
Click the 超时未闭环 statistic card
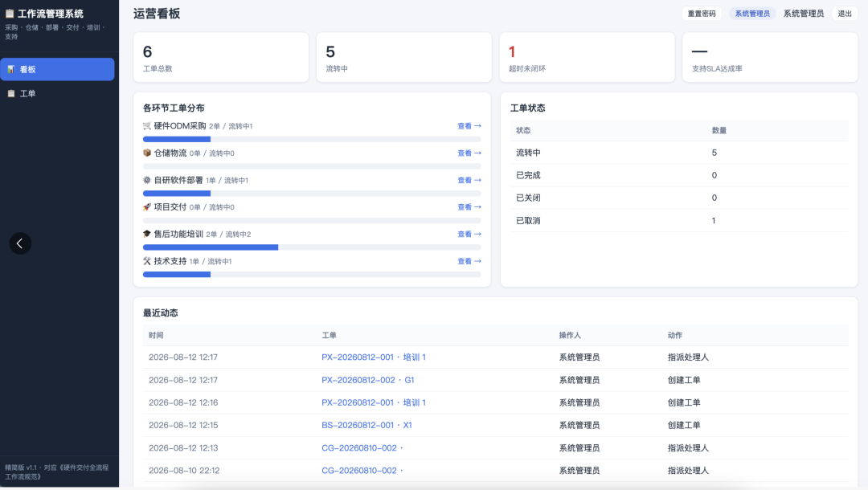coord(587,58)
